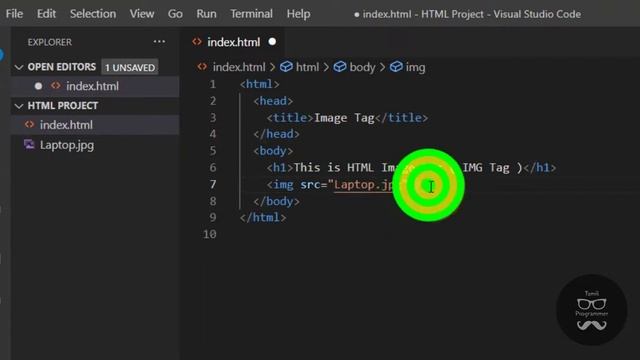The image size is (640, 360).
Task: Click the opening <body> tag on line 5
Action: pos(273,151)
